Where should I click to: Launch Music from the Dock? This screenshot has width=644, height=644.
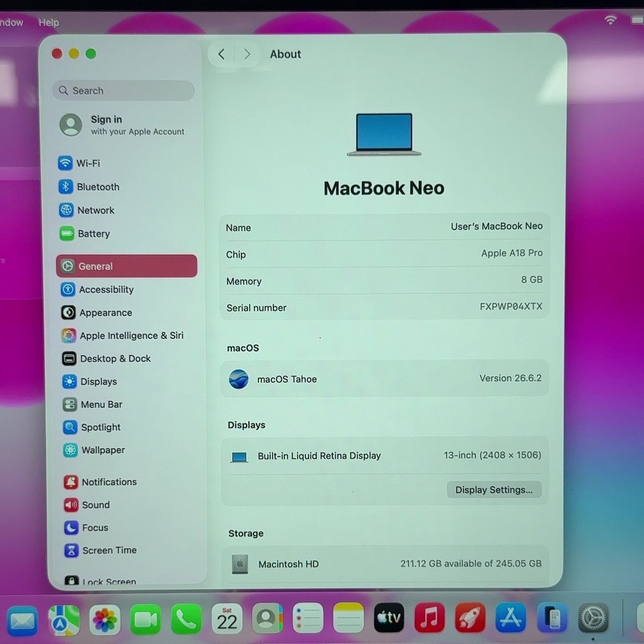[x=430, y=618]
